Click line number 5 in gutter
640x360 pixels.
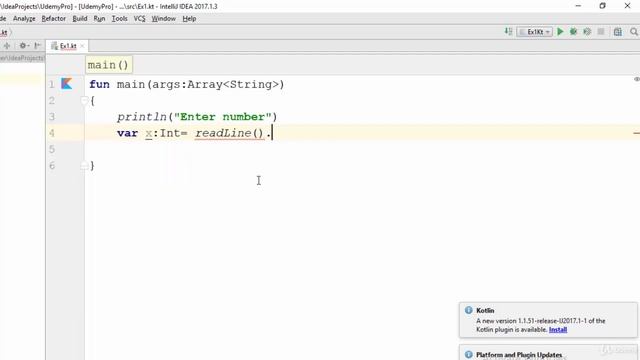tap(52, 149)
